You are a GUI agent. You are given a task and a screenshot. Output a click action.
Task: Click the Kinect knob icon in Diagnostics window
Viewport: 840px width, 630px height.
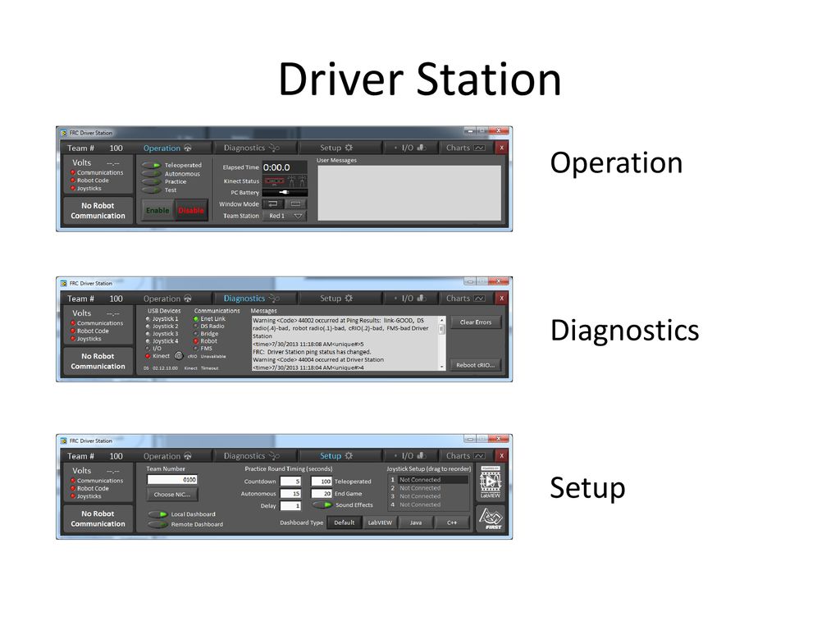[x=179, y=356]
